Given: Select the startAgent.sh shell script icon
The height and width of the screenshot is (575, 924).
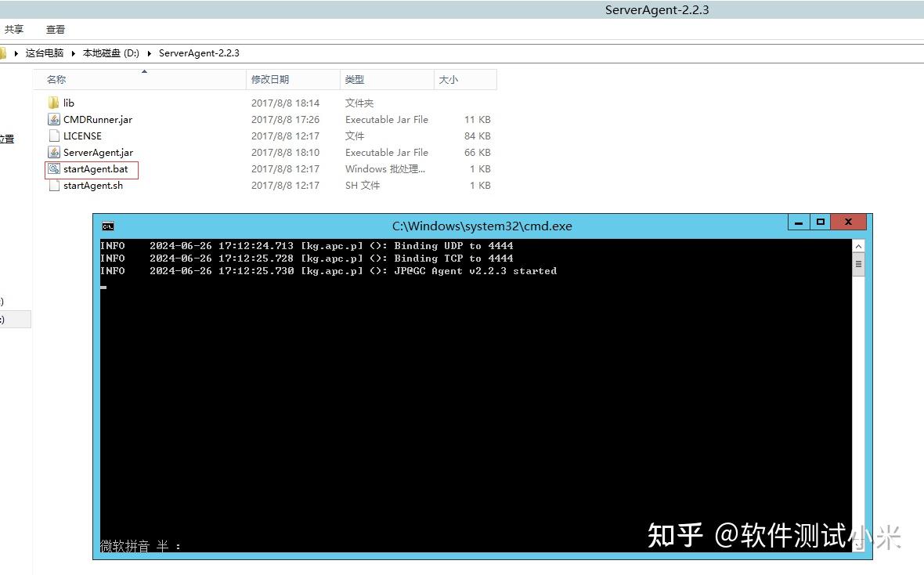Looking at the screenshot, I should [x=53, y=185].
